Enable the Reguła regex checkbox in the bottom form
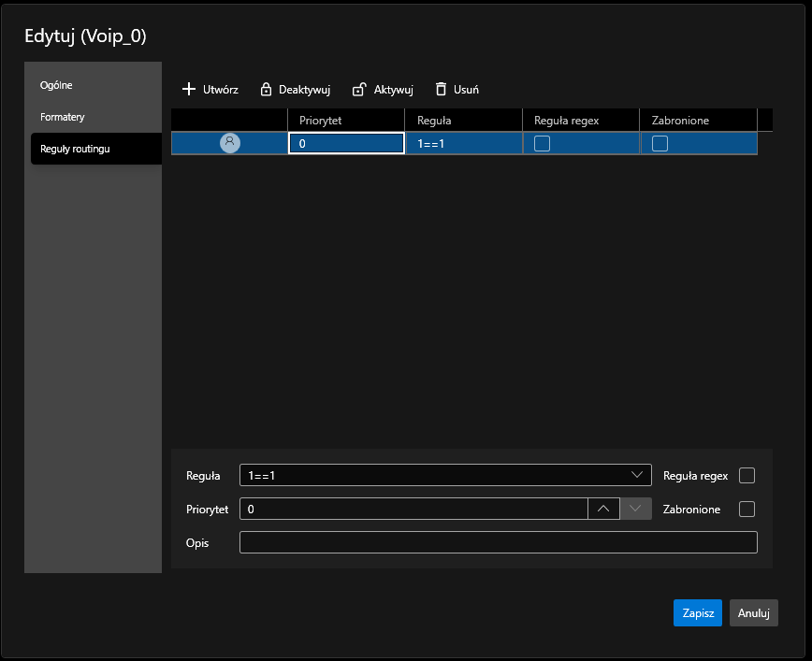 click(747, 475)
